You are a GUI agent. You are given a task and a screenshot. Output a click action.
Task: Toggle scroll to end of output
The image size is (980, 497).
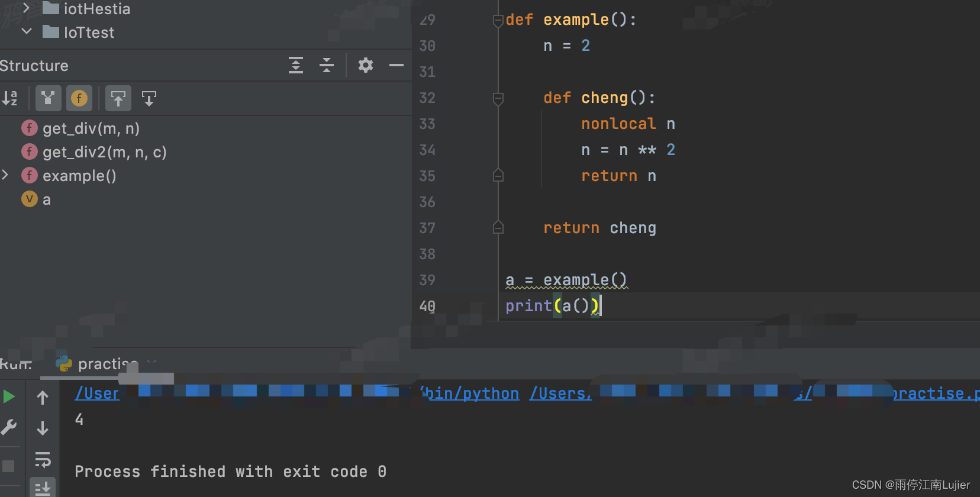[x=43, y=488]
